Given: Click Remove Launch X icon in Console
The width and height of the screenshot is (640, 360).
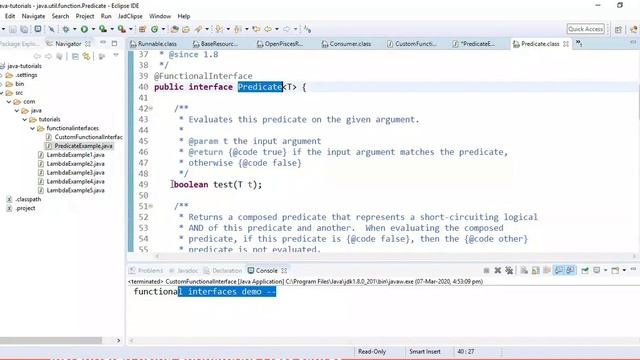Looking at the screenshot, I should (498, 271).
